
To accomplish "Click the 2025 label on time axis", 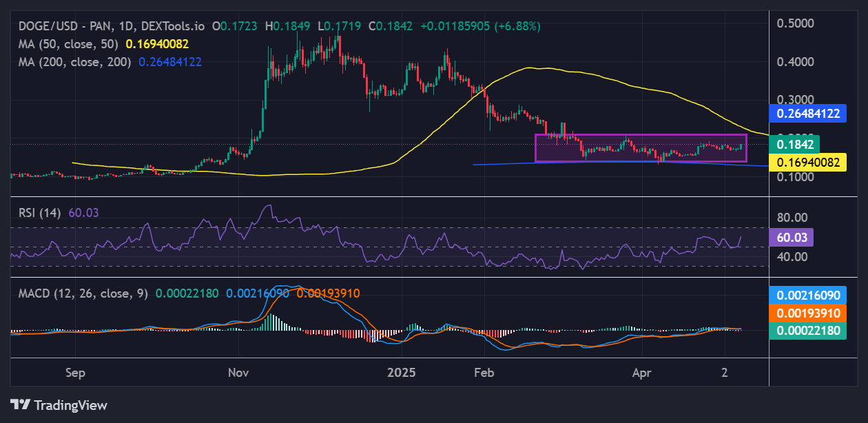I will tap(401, 373).
